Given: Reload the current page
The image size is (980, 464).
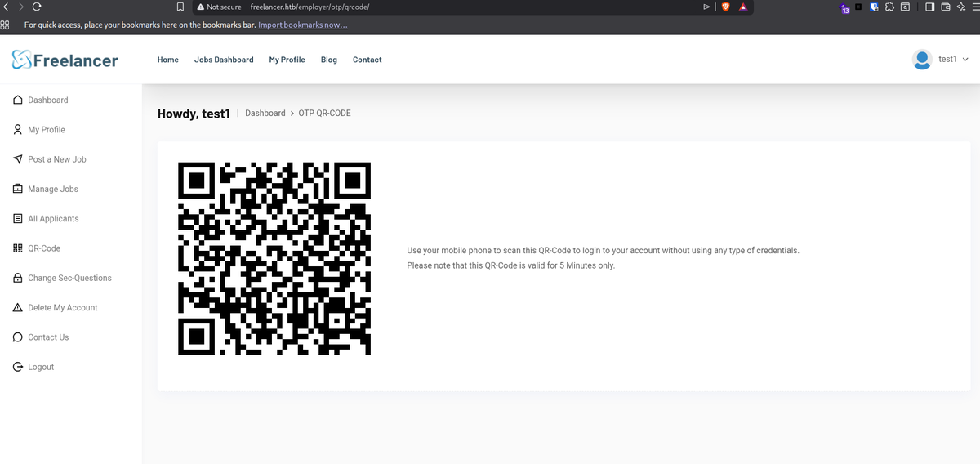Looking at the screenshot, I should coord(37,7).
